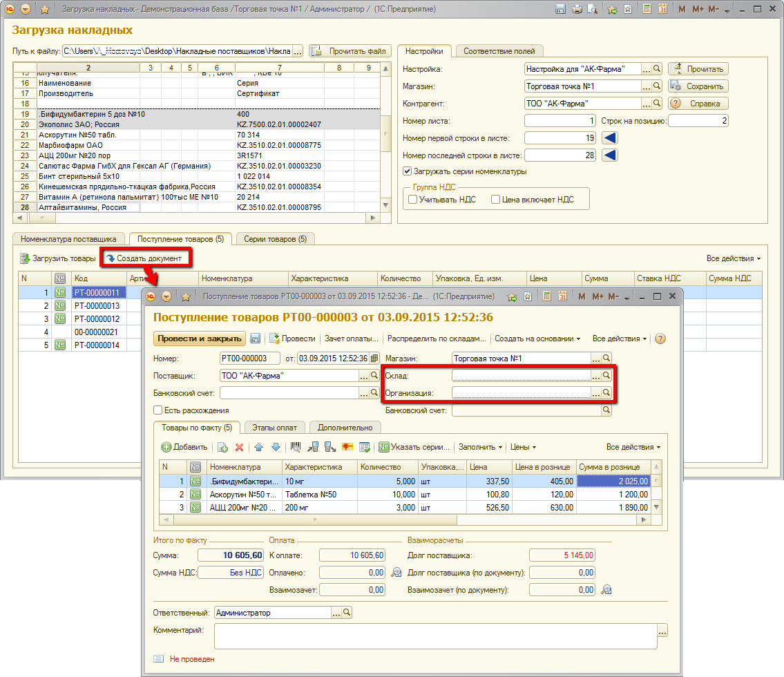The image size is (784, 677).
Task: Check the Есть расхождения checkbox
Action: click(x=158, y=410)
